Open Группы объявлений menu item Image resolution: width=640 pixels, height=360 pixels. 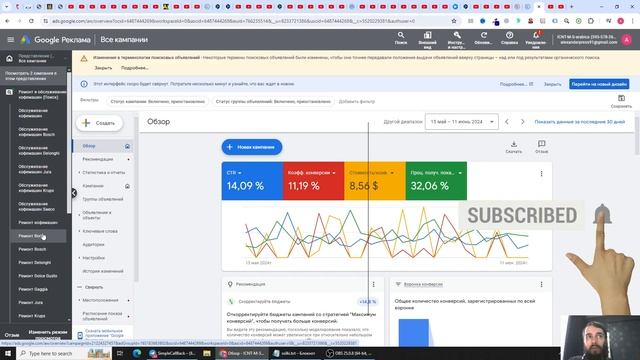tap(103, 199)
